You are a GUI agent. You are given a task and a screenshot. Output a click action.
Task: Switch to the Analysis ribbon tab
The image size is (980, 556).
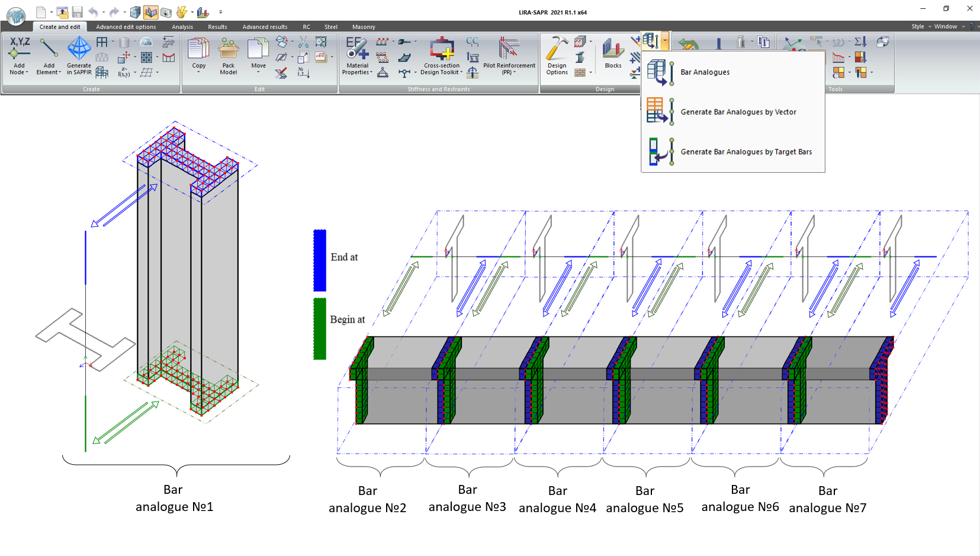point(182,27)
